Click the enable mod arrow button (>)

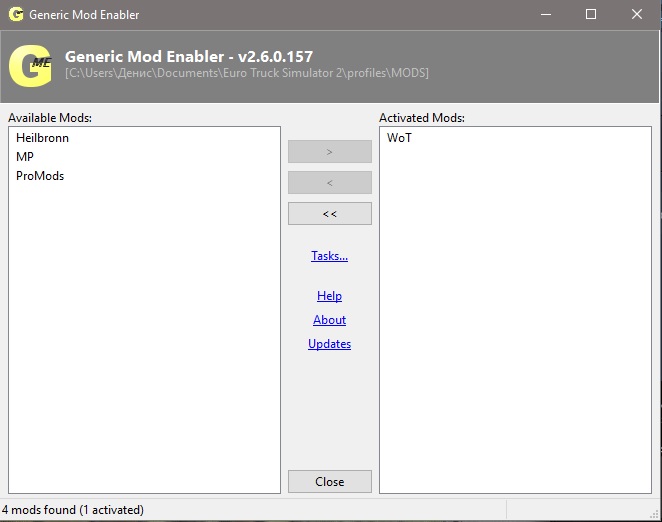pos(330,152)
